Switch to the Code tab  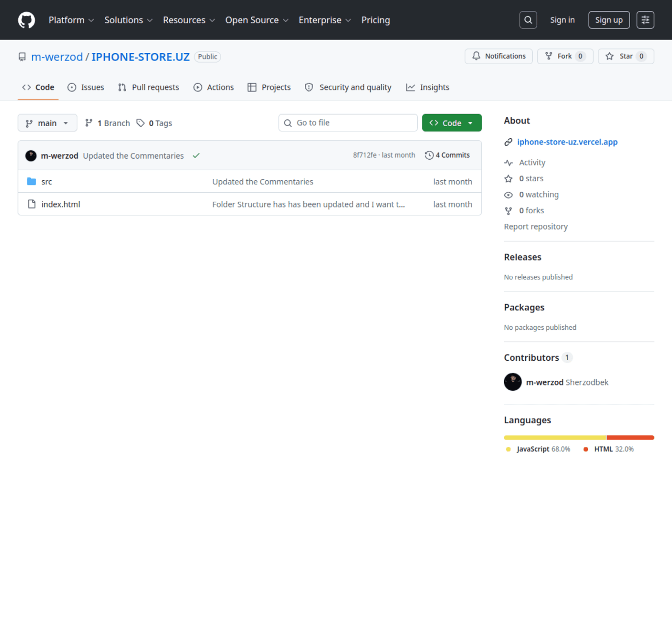[x=38, y=87]
